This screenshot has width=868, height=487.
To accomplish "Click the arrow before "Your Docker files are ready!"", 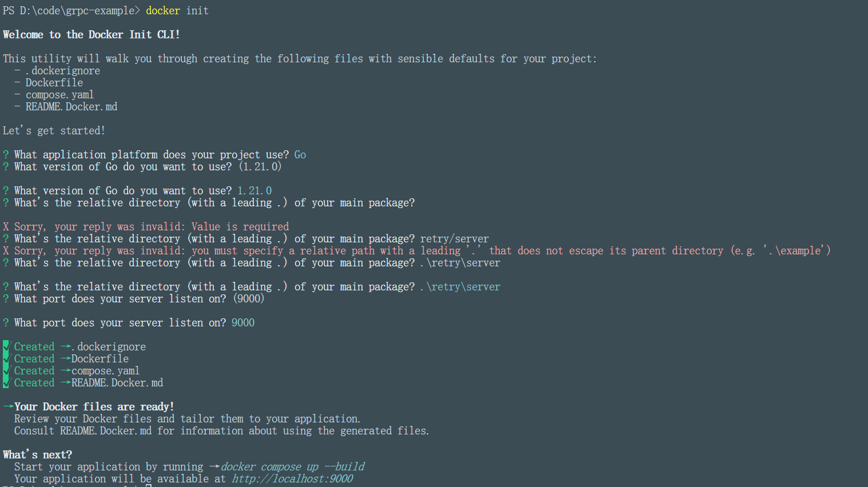I will pos(8,406).
